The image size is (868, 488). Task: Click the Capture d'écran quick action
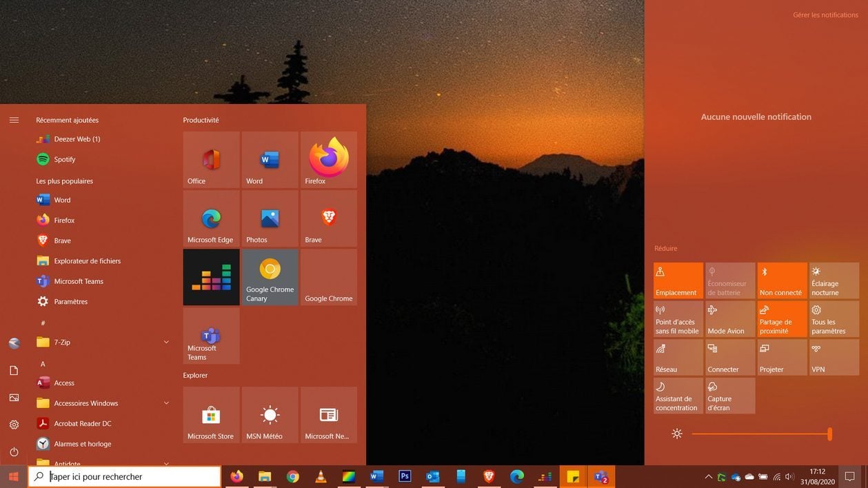(x=730, y=396)
